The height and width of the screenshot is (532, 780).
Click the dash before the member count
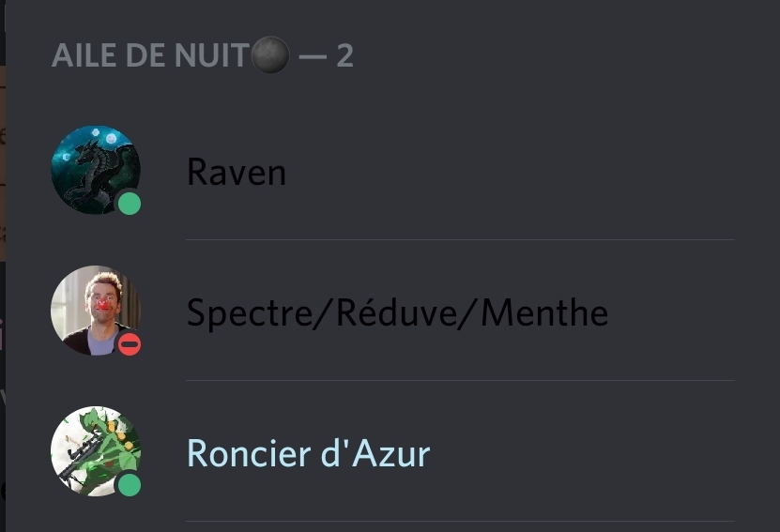(311, 56)
